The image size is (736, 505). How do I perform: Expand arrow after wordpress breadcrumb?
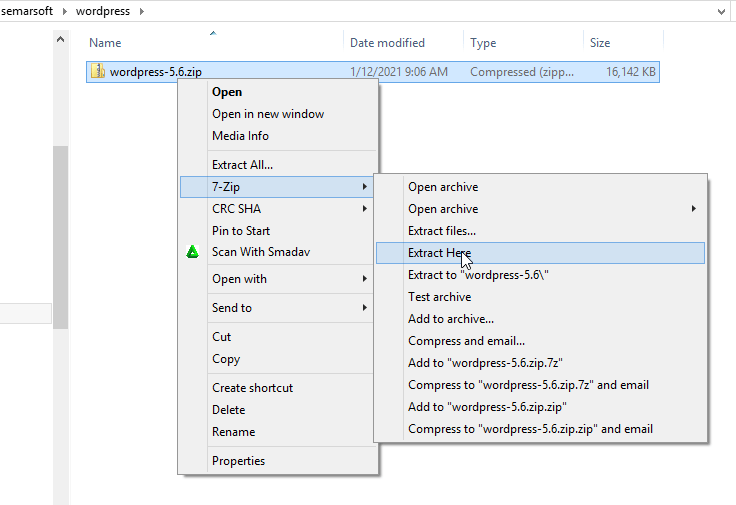[x=142, y=11]
